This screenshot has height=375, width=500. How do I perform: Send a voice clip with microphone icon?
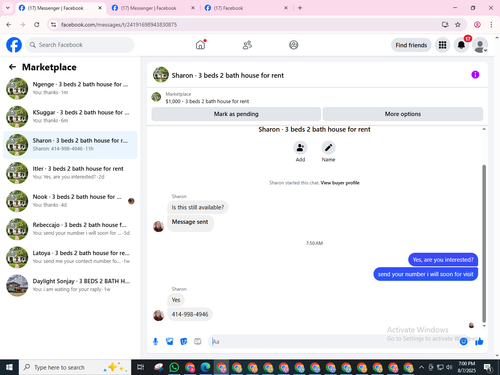point(155,341)
